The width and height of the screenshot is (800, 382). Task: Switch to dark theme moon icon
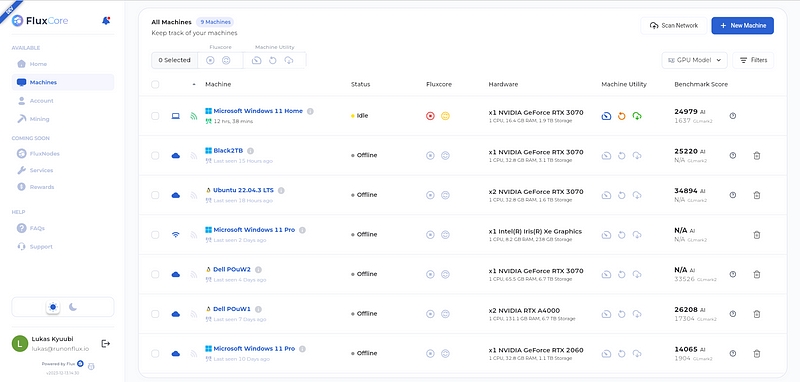(x=73, y=307)
